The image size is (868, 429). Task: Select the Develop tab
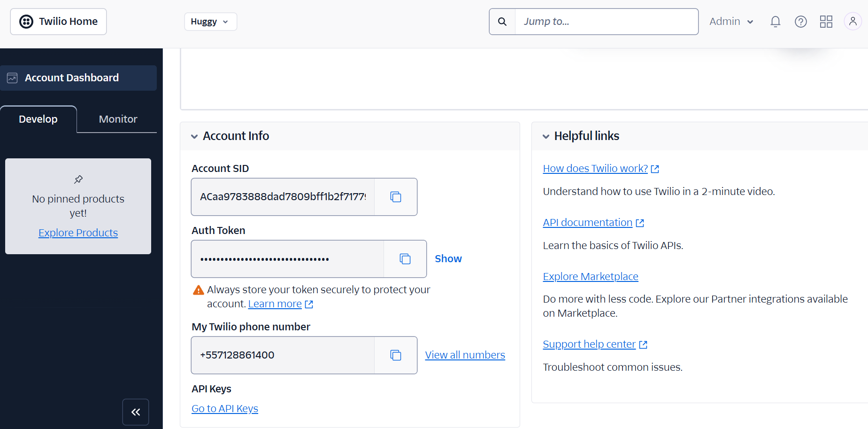(38, 119)
